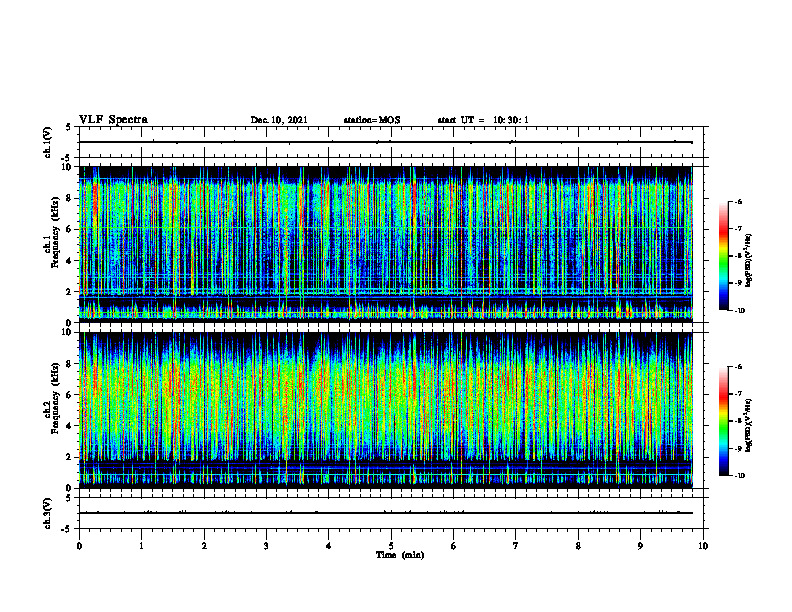
Task: Click the "VLF Spectra" plot title
Action: pos(113,120)
